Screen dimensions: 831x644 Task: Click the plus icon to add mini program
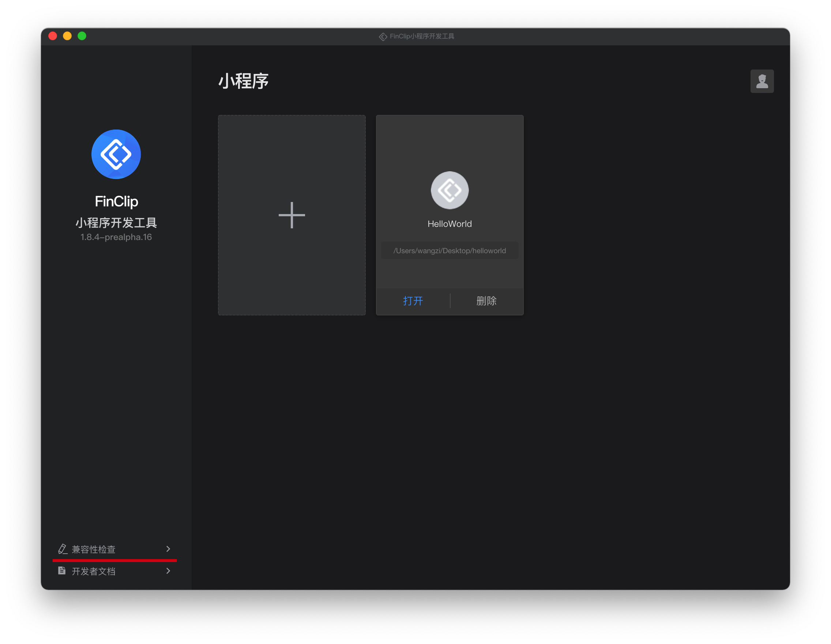click(x=292, y=215)
